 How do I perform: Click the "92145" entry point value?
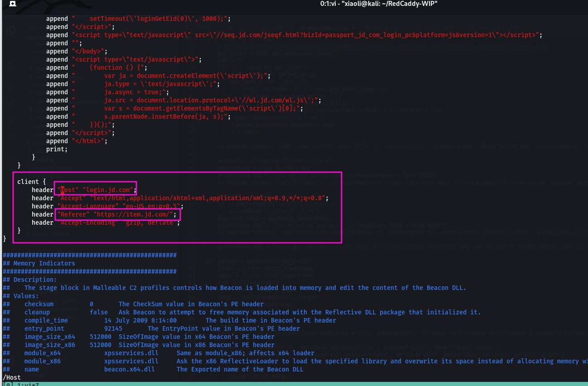(x=113, y=328)
